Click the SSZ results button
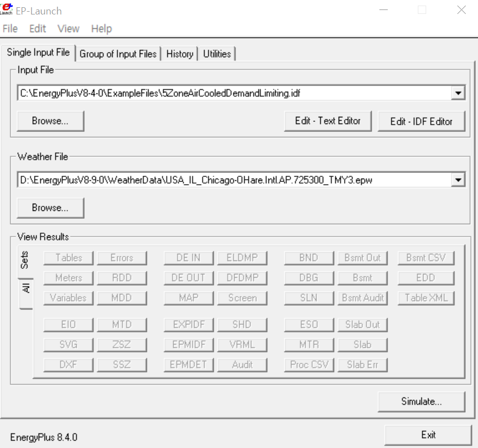This screenshot has height=448, width=478. (x=121, y=365)
